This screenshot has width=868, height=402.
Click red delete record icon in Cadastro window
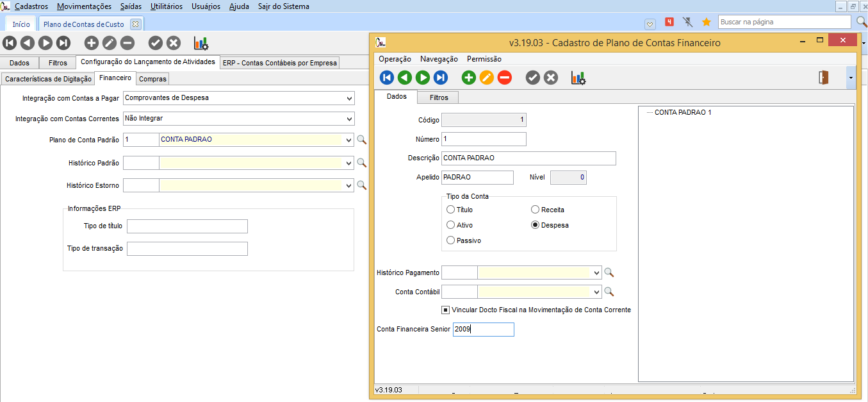pyautogui.click(x=505, y=78)
